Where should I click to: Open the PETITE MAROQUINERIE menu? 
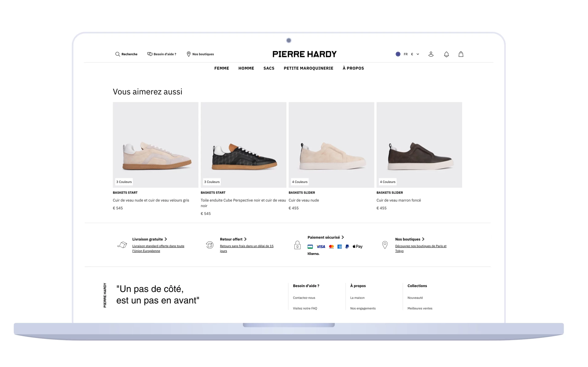(x=309, y=68)
